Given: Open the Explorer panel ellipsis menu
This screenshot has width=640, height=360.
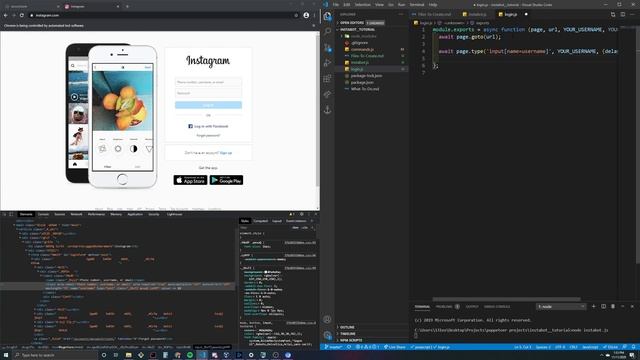Looking at the screenshot, I should coord(401,14).
